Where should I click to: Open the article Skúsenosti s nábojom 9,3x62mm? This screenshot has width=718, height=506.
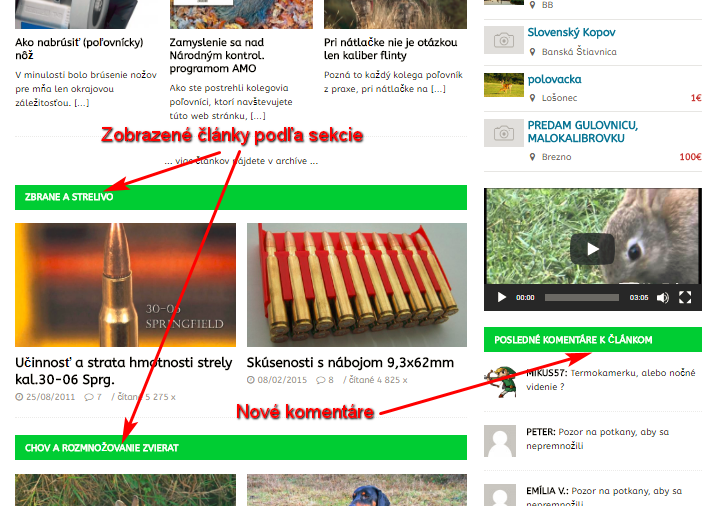[350, 363]
